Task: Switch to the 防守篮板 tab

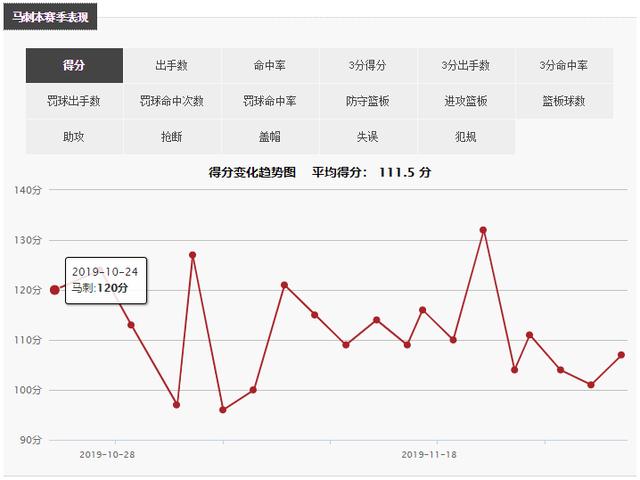Action: [368, 101]
